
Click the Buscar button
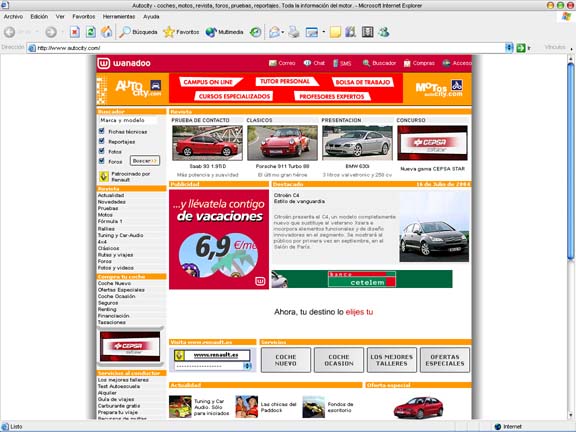click(x=145, y=161)
